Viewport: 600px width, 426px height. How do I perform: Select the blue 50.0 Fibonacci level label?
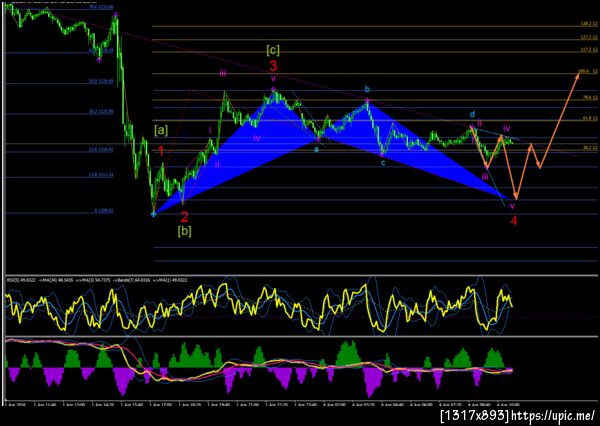(101, 82)
